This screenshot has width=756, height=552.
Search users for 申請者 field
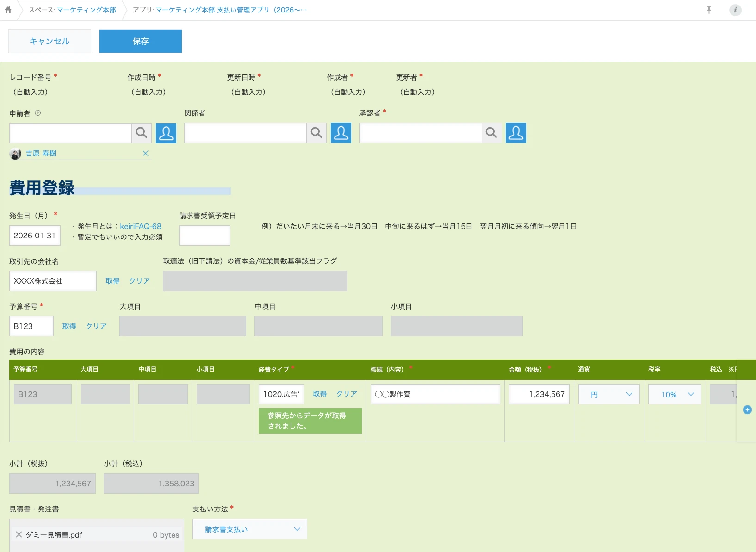click(x=142, y=133)
